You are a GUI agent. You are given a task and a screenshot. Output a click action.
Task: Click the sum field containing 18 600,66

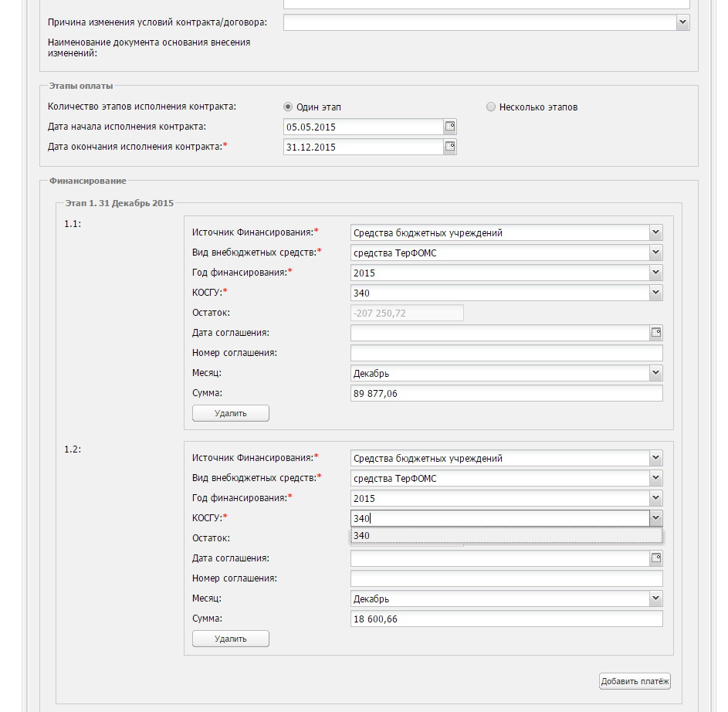[x=506, y=619]
